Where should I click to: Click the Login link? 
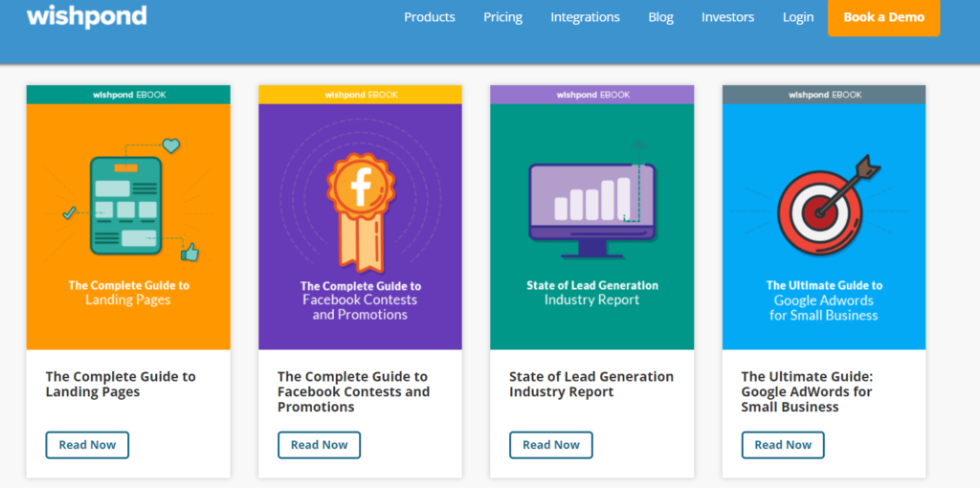point(798,17)
